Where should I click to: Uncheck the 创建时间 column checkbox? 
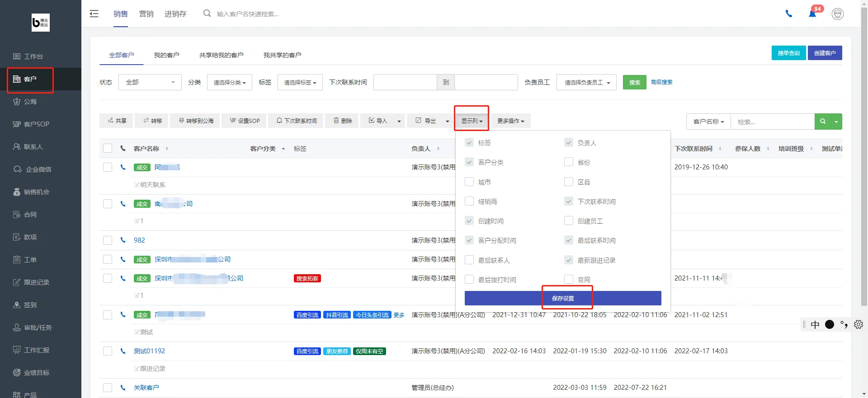coord(469,221)
